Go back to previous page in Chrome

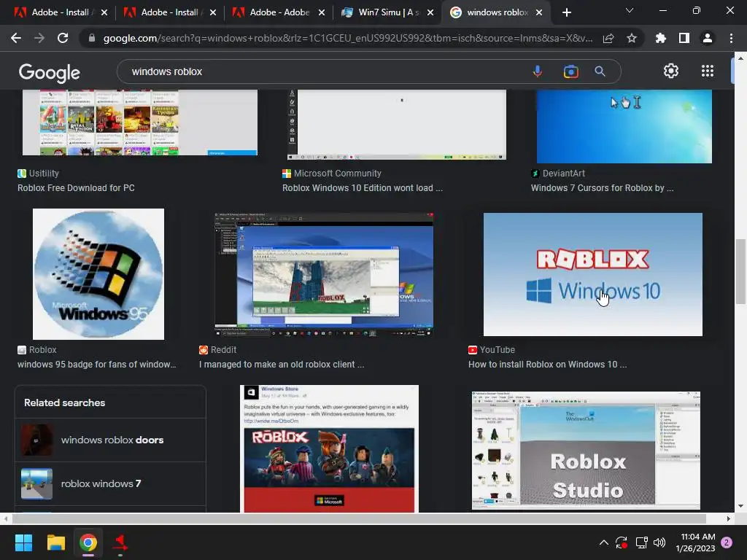pyautogui.click(x=16, y=38)
